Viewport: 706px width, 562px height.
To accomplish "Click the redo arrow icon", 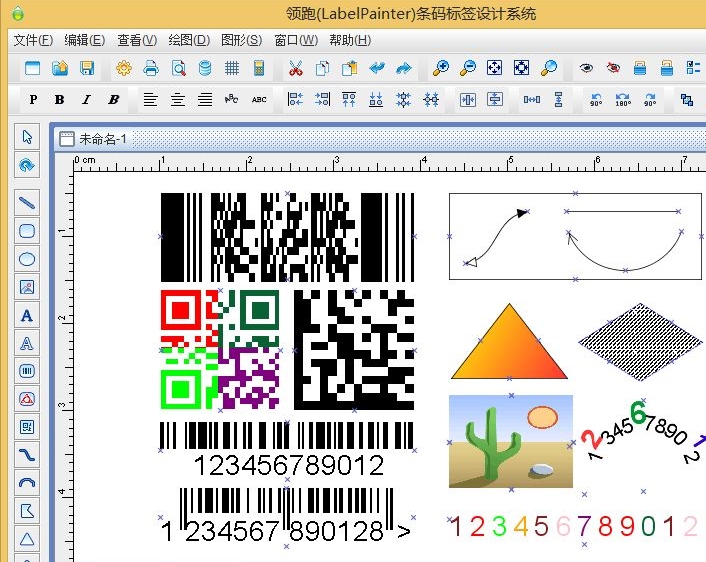I will (404, 68).
